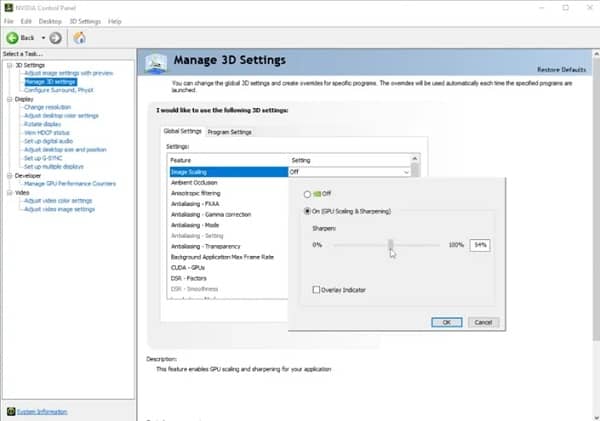Select the Off radio button
Screen dimensions: 600x421
tap(307, 194)
